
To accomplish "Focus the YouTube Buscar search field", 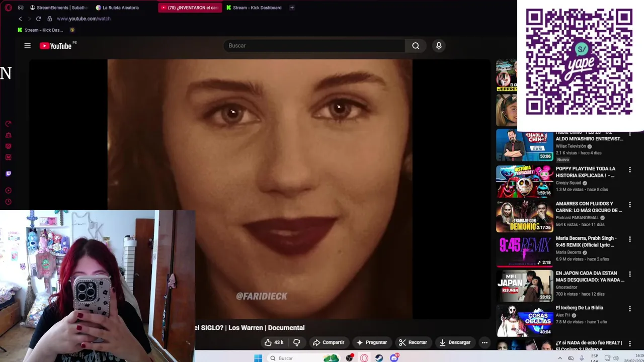I will tap(314, 46).
